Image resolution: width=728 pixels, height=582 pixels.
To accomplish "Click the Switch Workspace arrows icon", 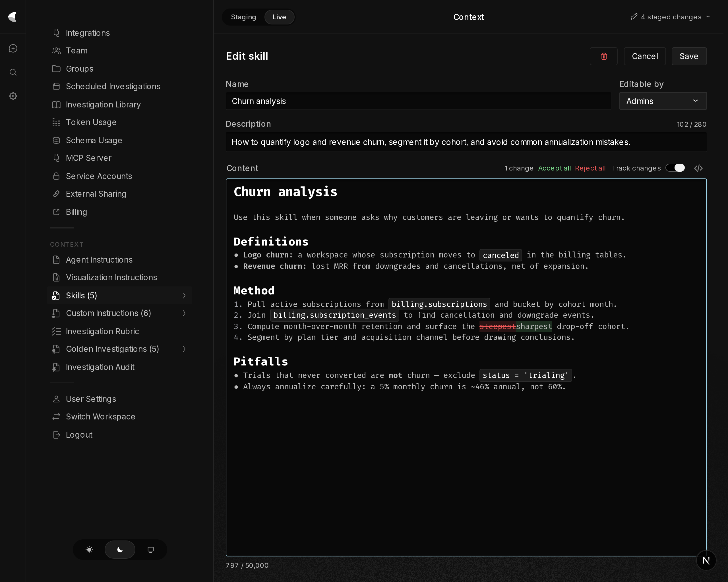I will click(56, 417).
